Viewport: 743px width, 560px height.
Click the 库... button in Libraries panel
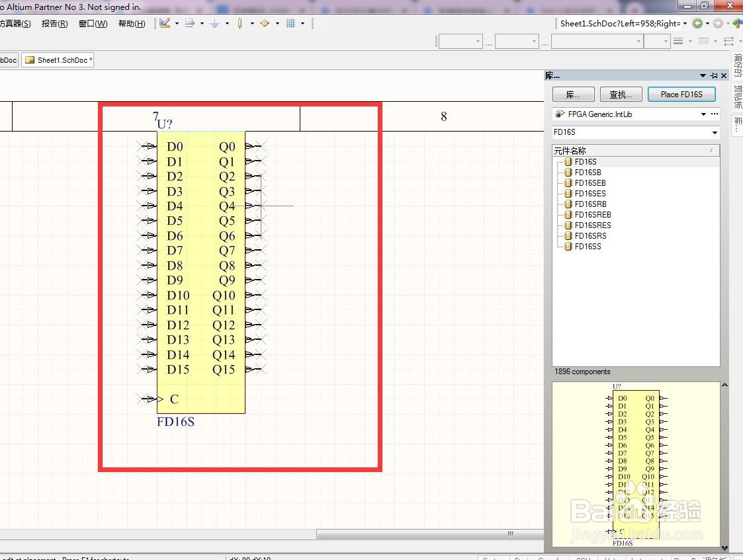pyautogui.click(x=574, y=94)
